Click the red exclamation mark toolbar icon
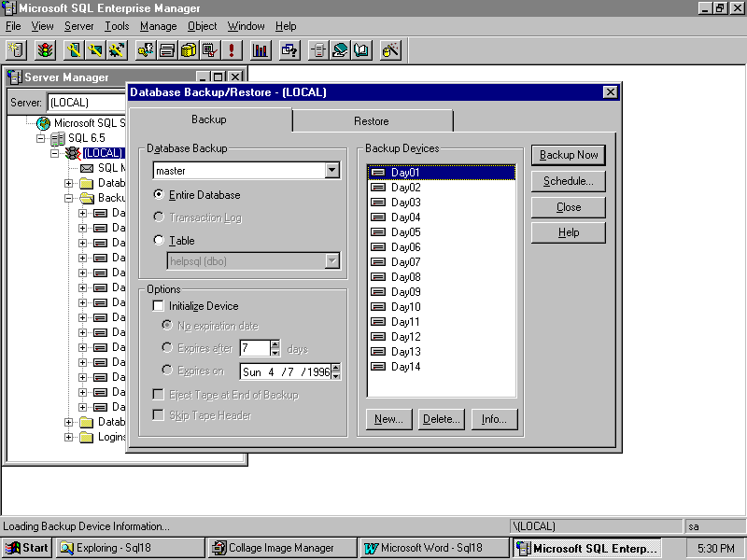 232,49
